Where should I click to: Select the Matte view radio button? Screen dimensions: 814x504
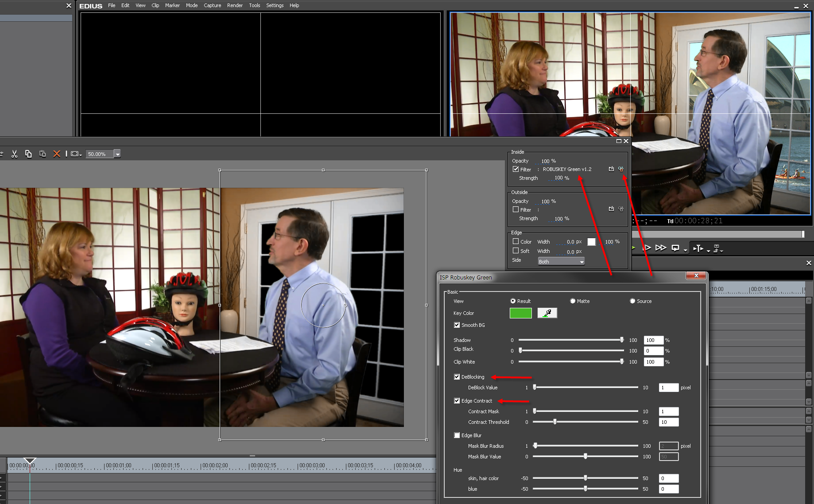click(x=573, y=301)
